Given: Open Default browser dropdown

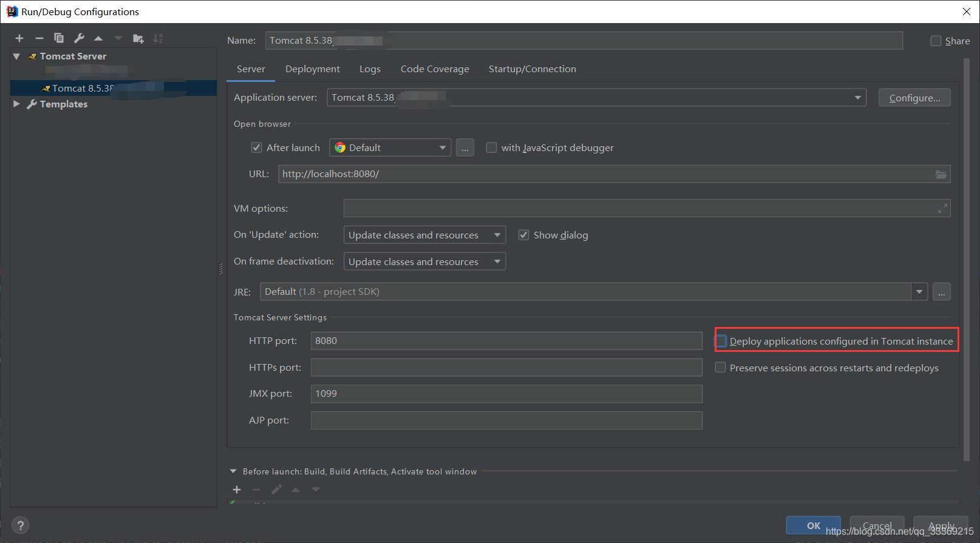Looking at the screenshot, I should point(390,147).
